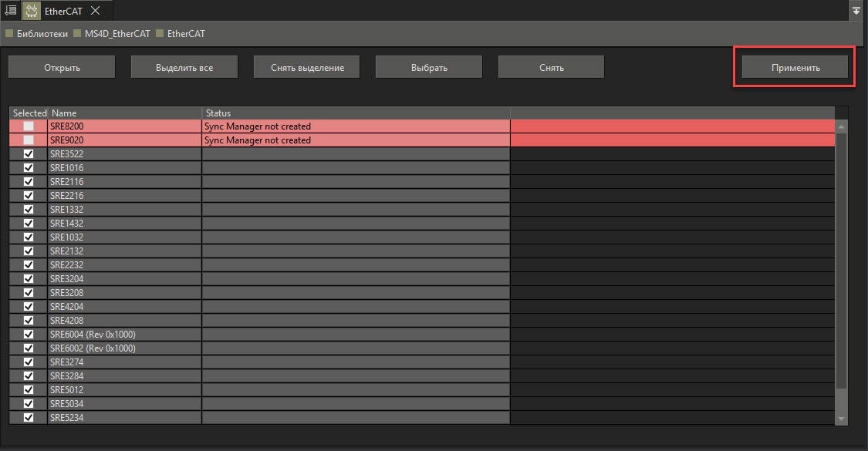
Task: Click the EtherCAT tab chip icon
Action: click(x=32, y=11)
